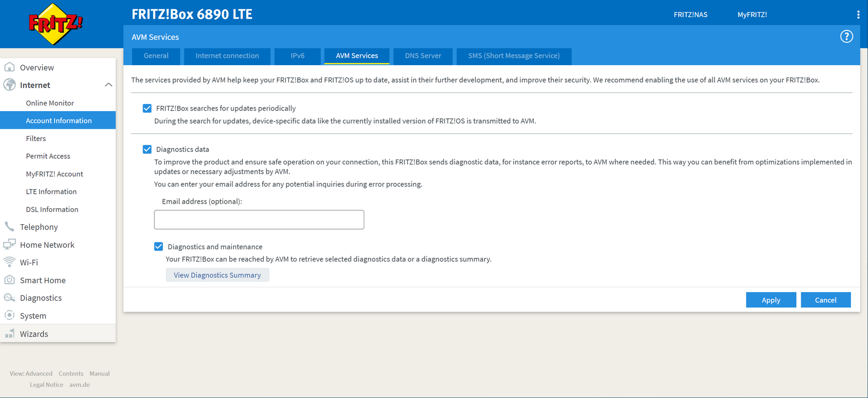Open the MyFRITZ! header link
Image resolution: width=868 pixels, height=398 pixels.
pyautogui.click(x=752, y=14)
